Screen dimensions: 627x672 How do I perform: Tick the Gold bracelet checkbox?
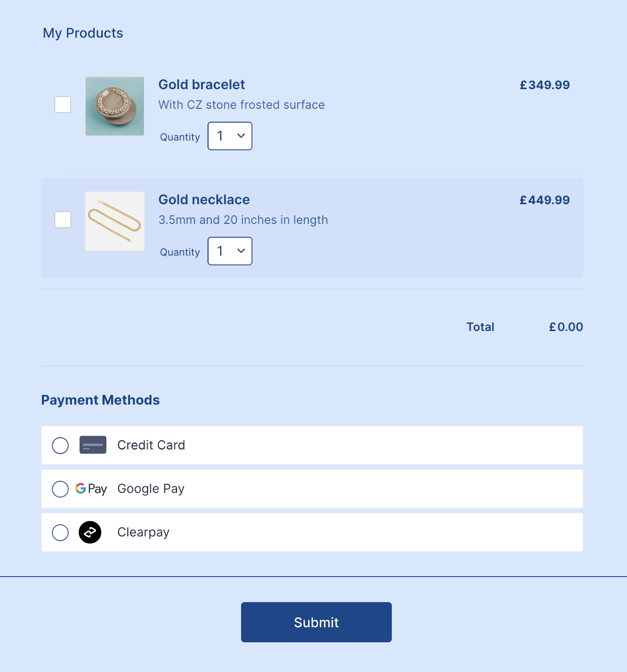[x=63, y=105]
